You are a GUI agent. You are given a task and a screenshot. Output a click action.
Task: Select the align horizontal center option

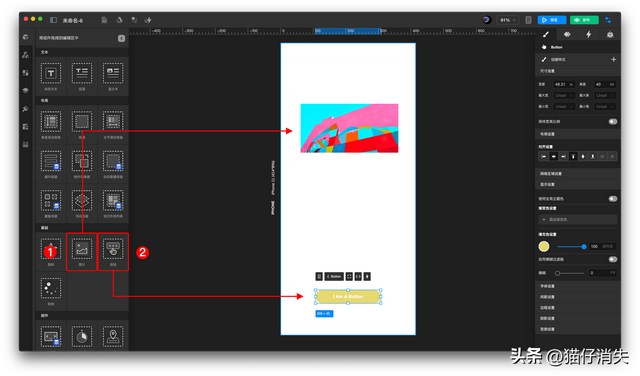pos(553,156)
